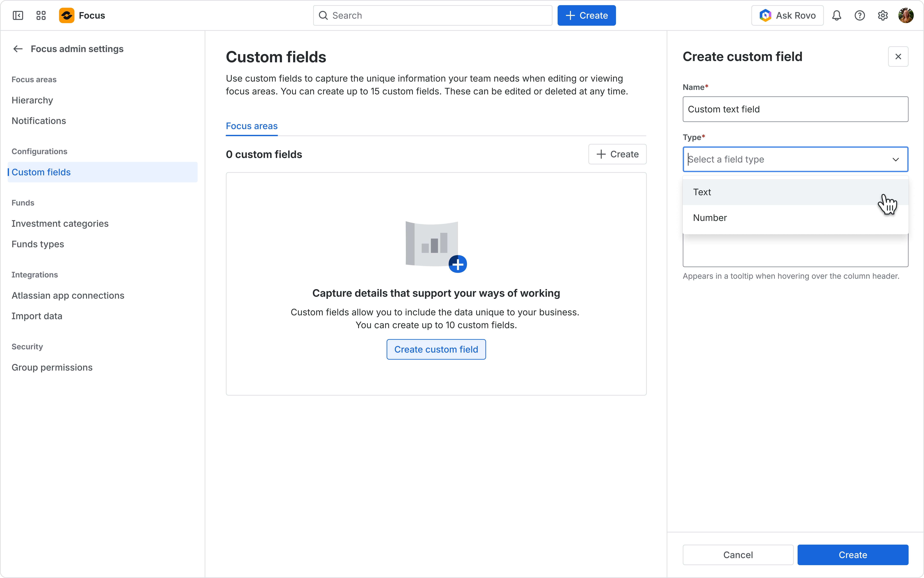Open Funds types

102,244
